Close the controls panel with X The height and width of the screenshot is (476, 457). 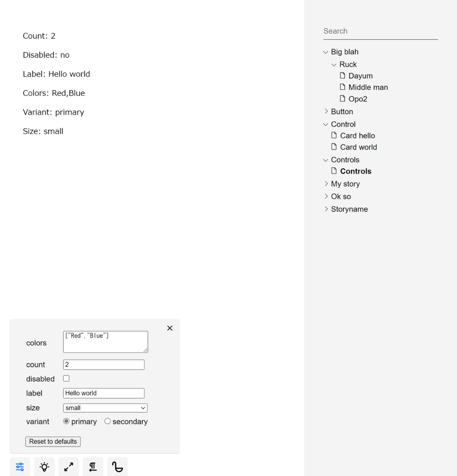pos(170,328)
